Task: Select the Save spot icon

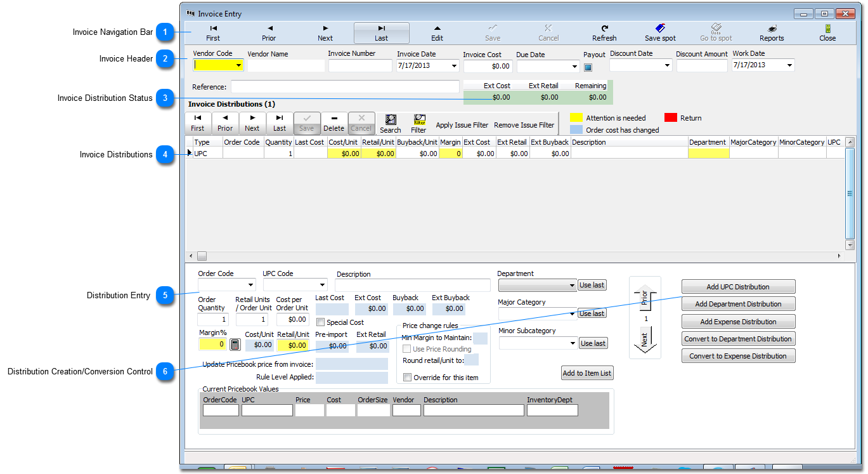Action: pyautogui.click(x=659, y=33)
